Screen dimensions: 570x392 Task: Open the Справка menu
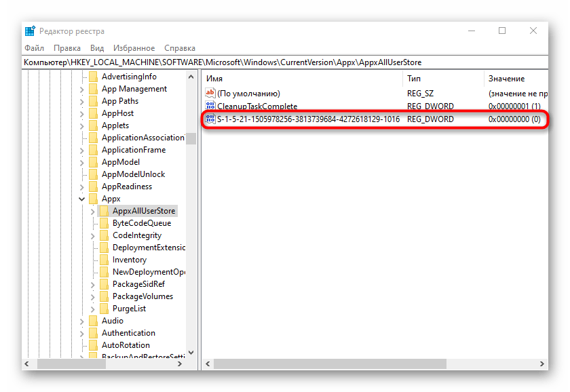(x=180, y=48)
